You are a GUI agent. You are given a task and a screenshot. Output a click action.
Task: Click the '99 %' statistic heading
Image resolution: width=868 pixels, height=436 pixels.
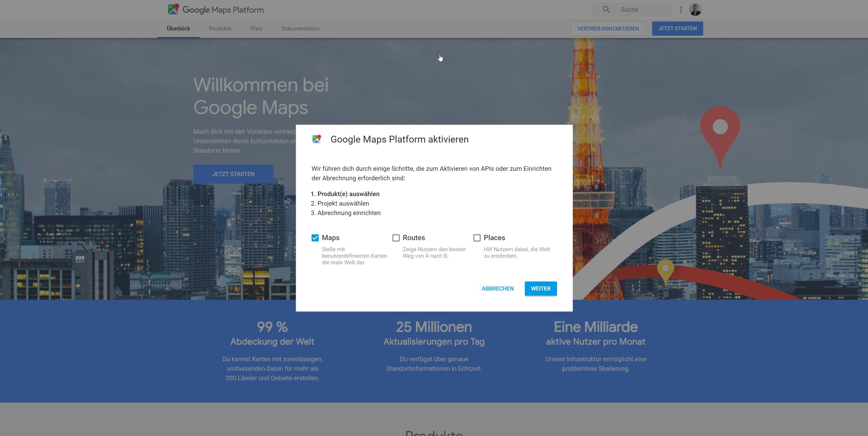pyautogui.click(x=272, y=327)
